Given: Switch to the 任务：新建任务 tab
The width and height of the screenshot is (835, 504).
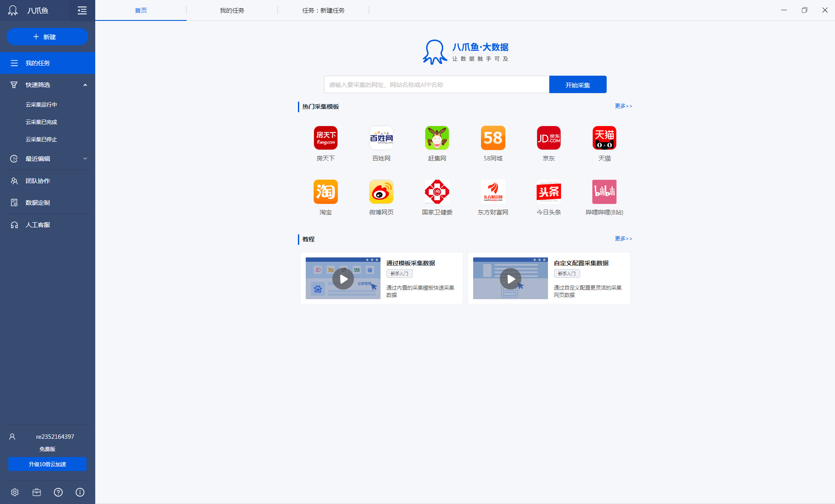Looking at the screenshot, I should click(323, 10).
